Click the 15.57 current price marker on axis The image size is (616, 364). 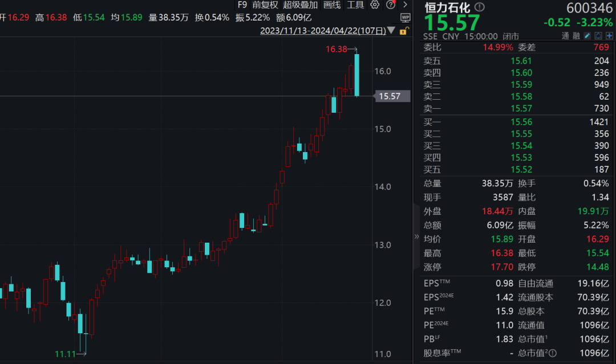tap(390, 96)
